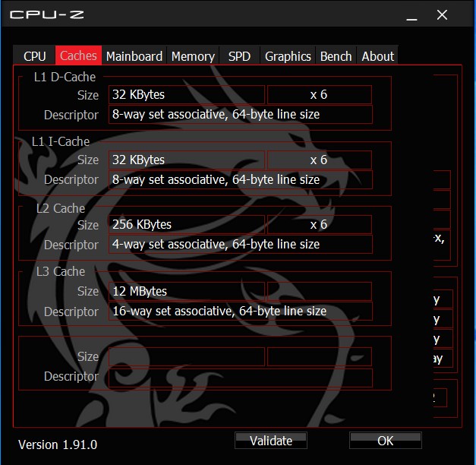Click the L3 Cache 12 MBytes field
The height and width of the screenshot is (465, 476).
pyautogui.click(x=187, y=291)
